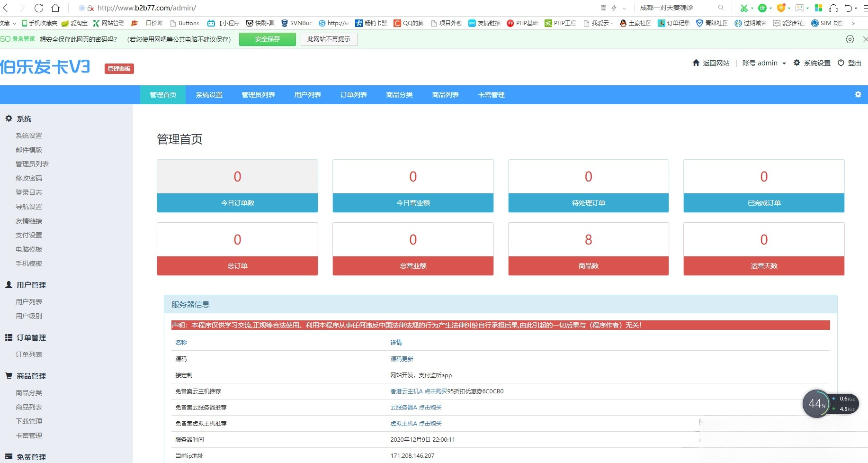This screenshot has width=868, height=463.
Task: Click the 此网站不再提示 button
Action: (x=329, y=39)
